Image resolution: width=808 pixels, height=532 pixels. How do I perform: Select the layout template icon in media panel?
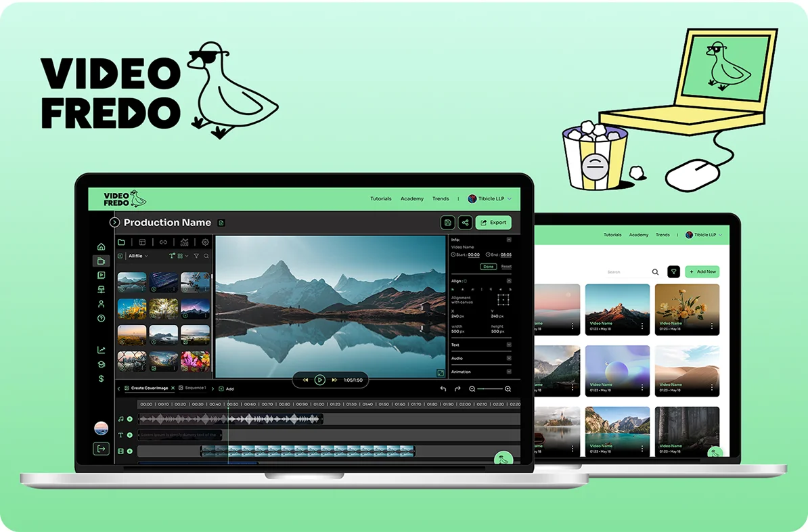click(142, 242)
